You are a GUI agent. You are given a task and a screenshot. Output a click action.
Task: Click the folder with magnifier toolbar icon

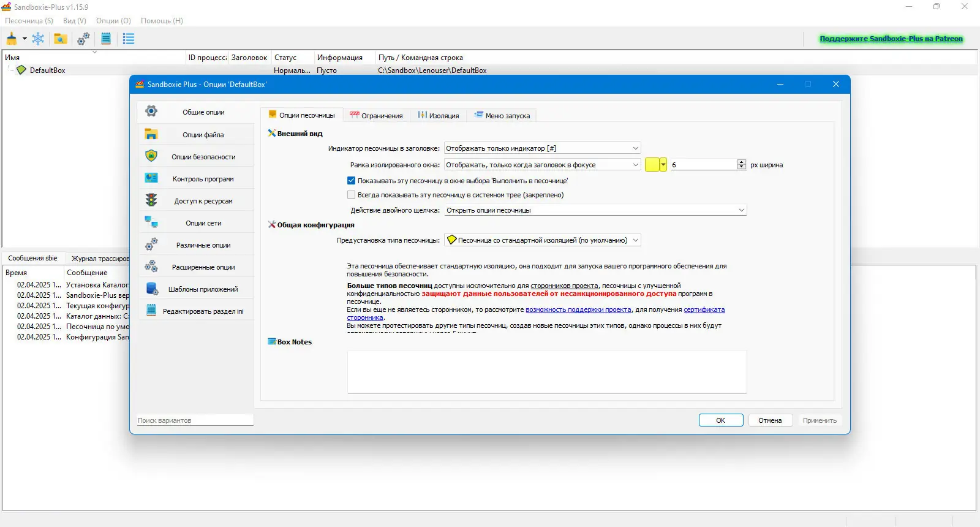60,39
